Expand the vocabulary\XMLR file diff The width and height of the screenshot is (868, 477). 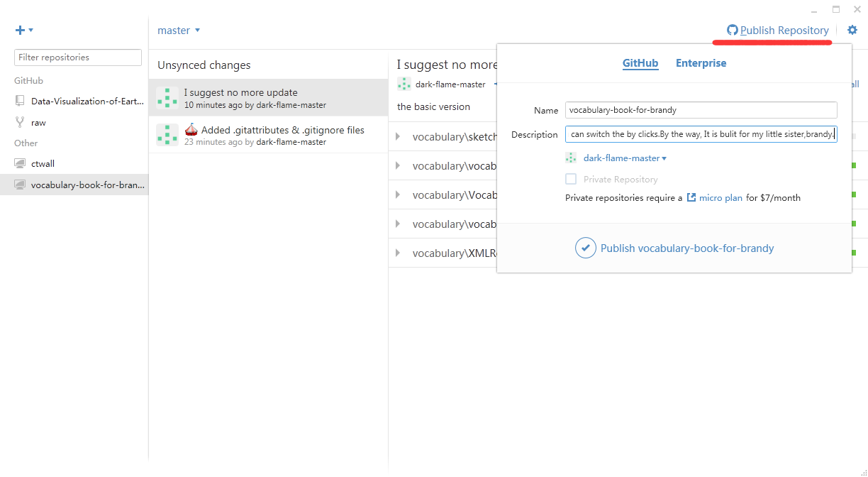(x=398, y=253)
